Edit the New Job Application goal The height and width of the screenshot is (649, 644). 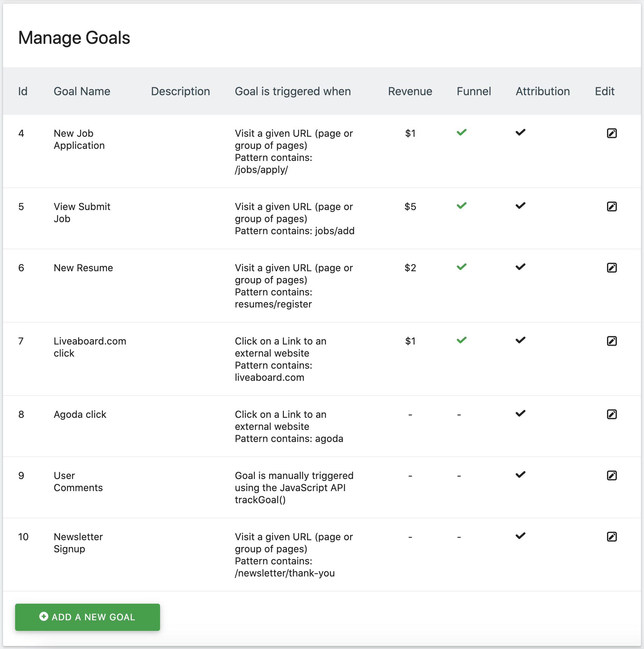coord(612,133)
